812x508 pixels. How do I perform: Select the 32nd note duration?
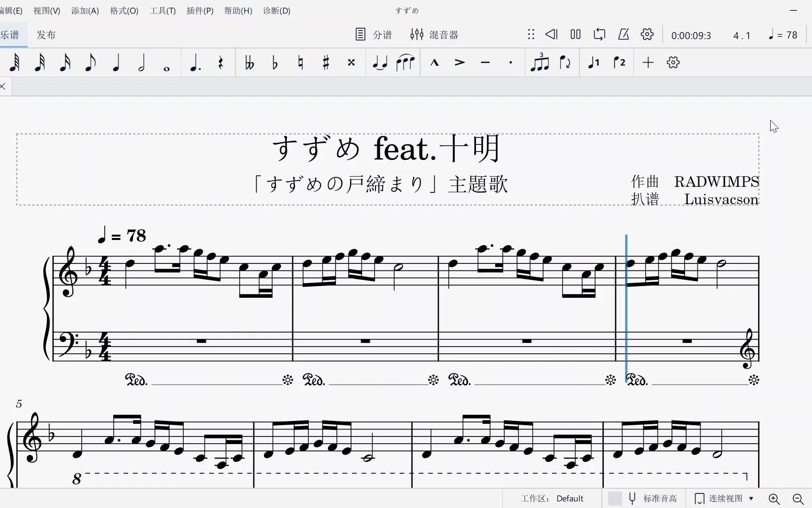tap(40, 63)
